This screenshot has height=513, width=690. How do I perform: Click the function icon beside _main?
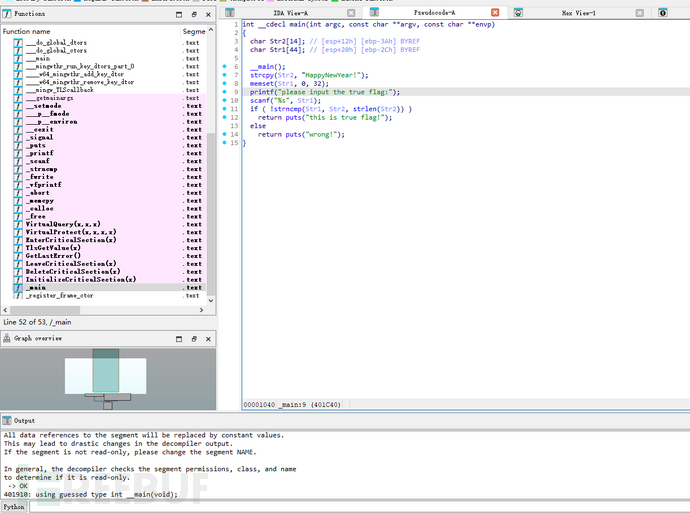18,287
